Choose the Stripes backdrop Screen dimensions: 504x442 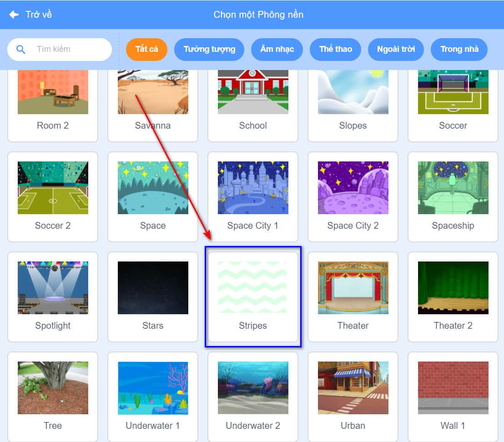[x=253, y=296]
